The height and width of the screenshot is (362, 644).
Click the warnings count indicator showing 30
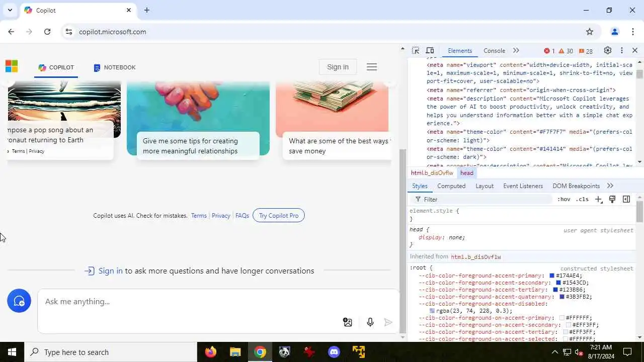566,51
